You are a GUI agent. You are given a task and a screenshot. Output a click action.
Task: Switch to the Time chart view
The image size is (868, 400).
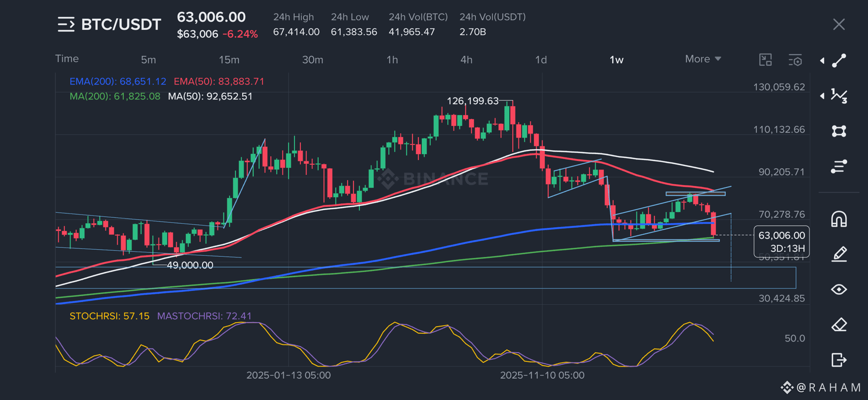point(67,59)
